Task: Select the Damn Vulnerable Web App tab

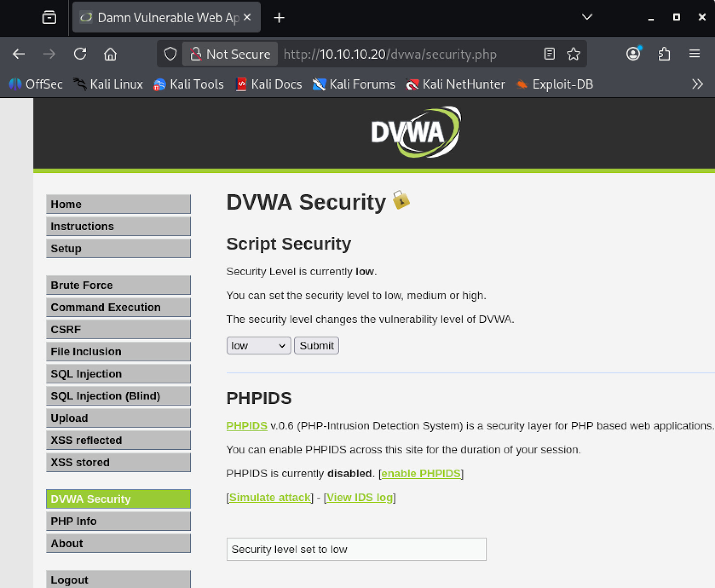Action: pos(166,17)
